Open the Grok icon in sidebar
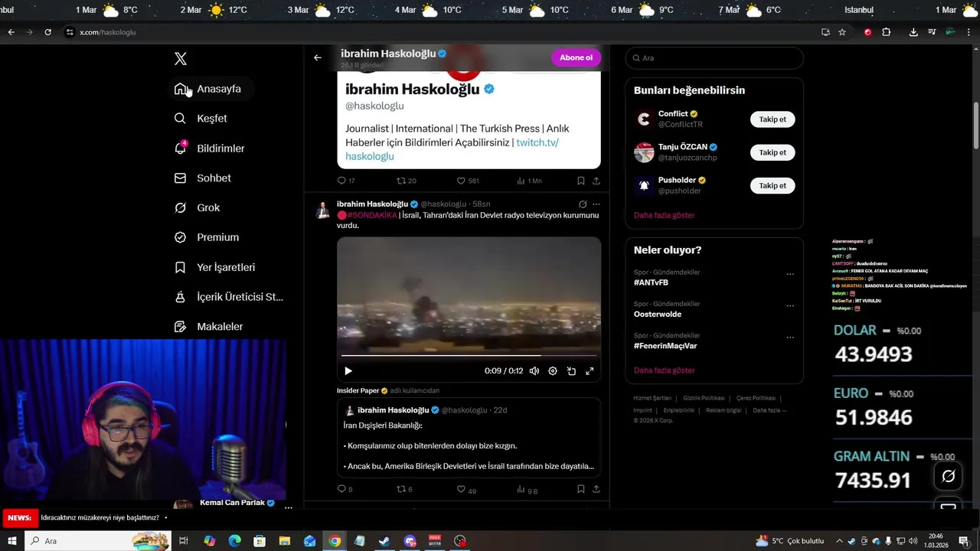This screenshot has height=551, width=980. coord(180,208)
